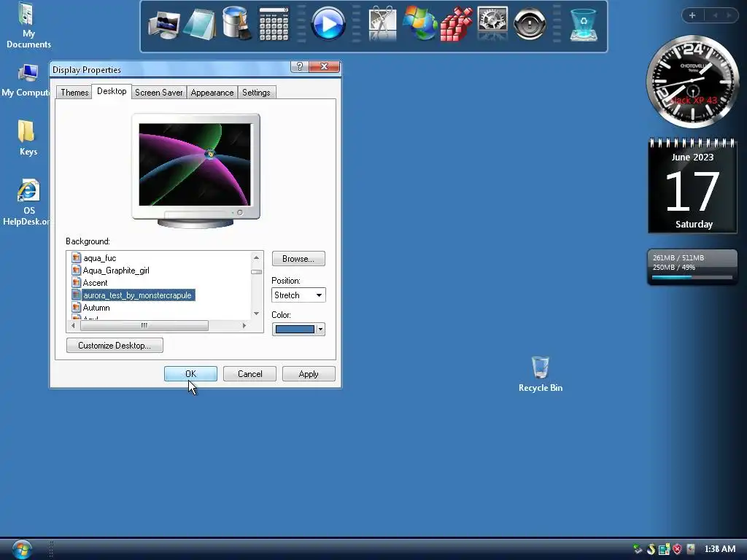Open the Settings tab
The height and width of the screenshot is (560, 747).
[x=256, y=93]
